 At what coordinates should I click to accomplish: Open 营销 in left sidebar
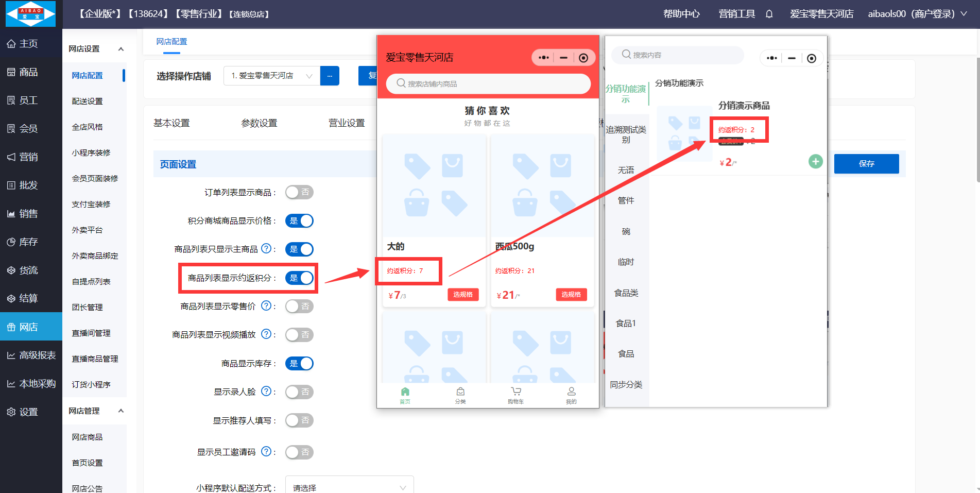[31, 157]
